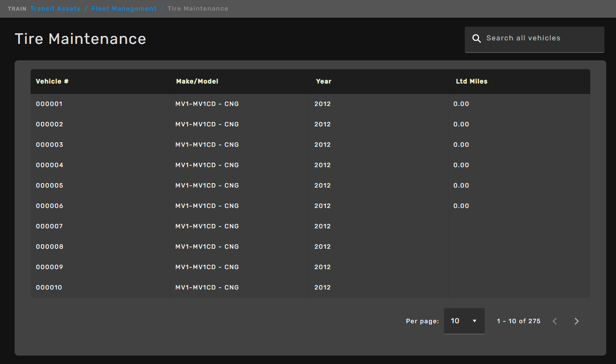This screenshot has width=616, height=364.
Task: Sort table by Year column
Action: (x=323, y=82)
